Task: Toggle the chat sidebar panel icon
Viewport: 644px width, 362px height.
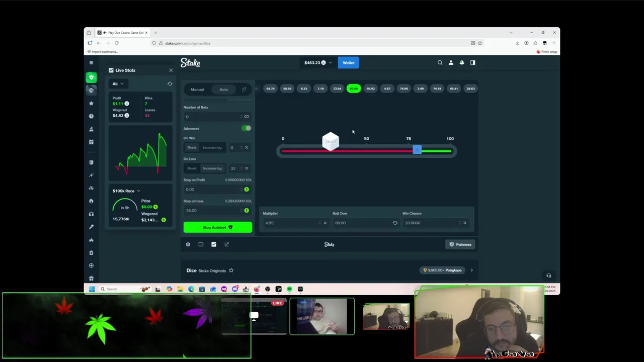Action: coord(472,63)
